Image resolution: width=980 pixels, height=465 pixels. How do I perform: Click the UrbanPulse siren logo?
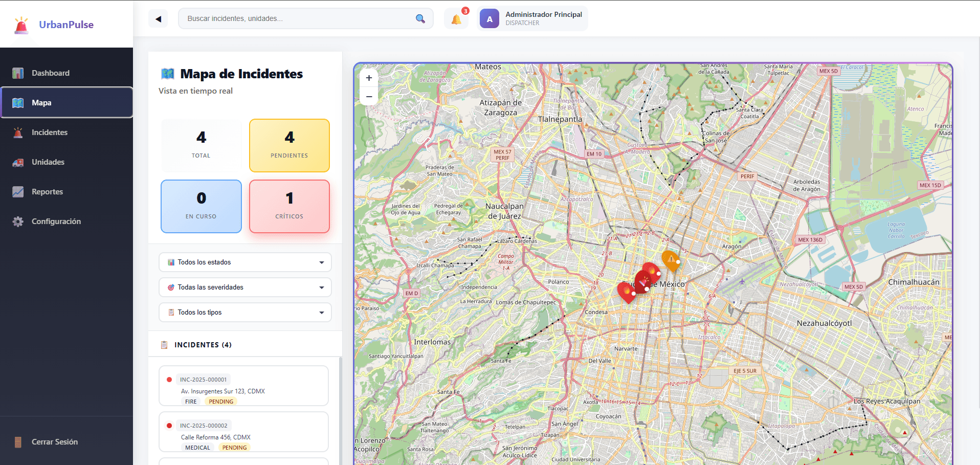(x=21, y=25)
